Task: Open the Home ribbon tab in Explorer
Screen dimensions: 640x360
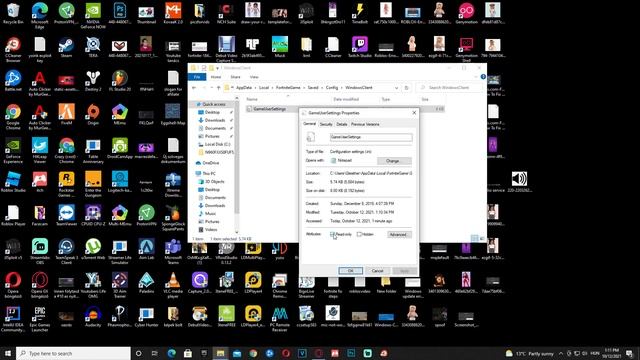Action: click(216, 77)
